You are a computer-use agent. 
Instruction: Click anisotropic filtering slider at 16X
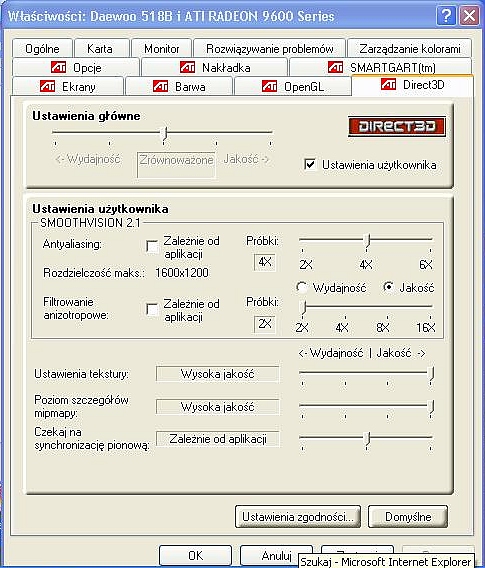point(430,306)
